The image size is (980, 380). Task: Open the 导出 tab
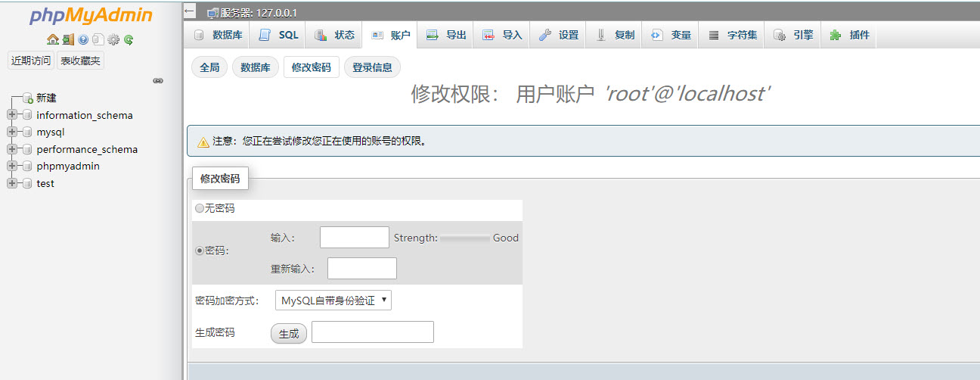coord(446,35)
